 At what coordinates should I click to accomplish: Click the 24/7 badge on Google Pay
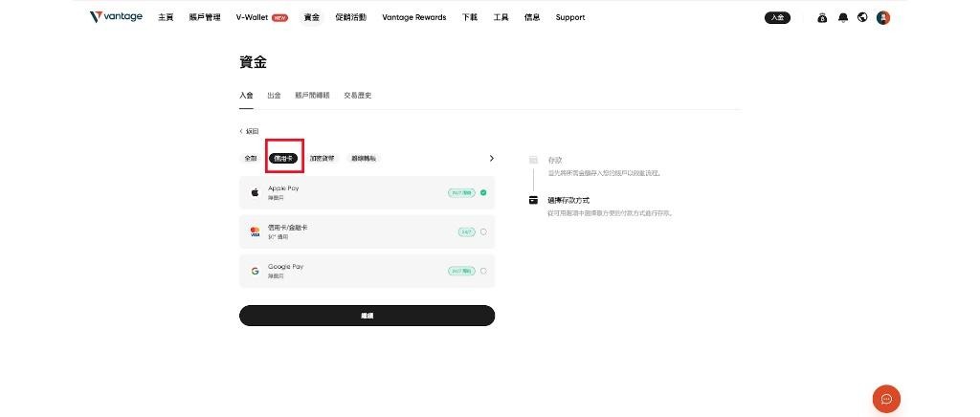pos(461,271)
